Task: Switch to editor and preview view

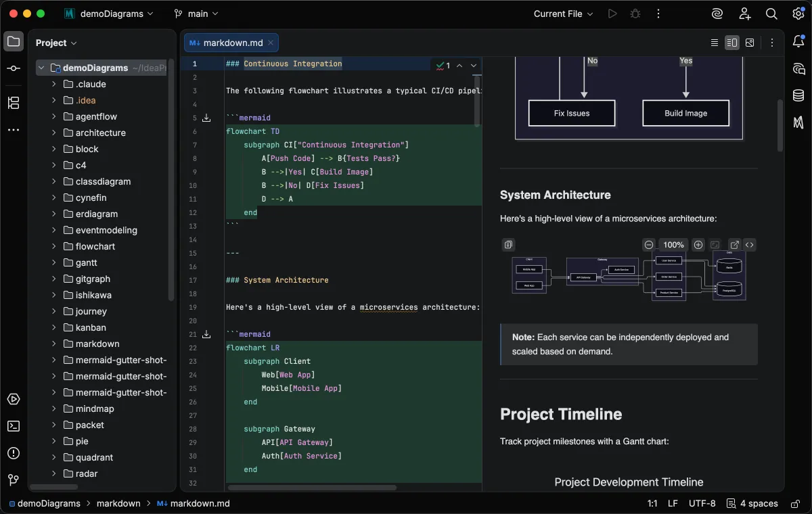Action: pos(732,43)
